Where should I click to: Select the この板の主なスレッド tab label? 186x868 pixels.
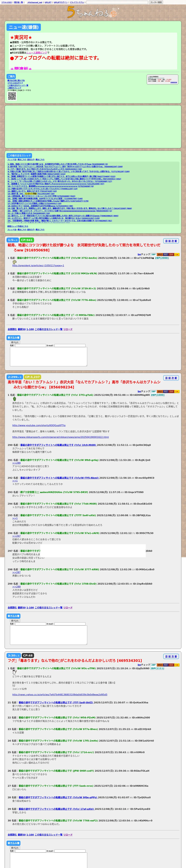pos(19,155)
